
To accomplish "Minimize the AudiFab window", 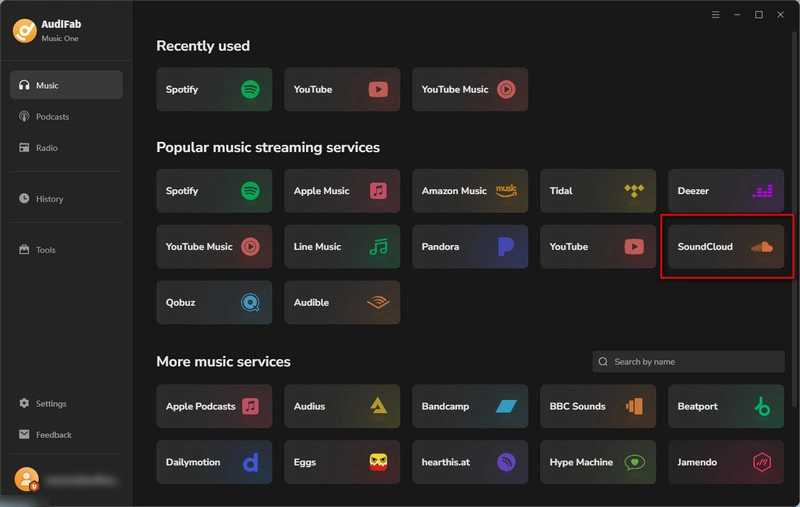I will click(737, 15).
